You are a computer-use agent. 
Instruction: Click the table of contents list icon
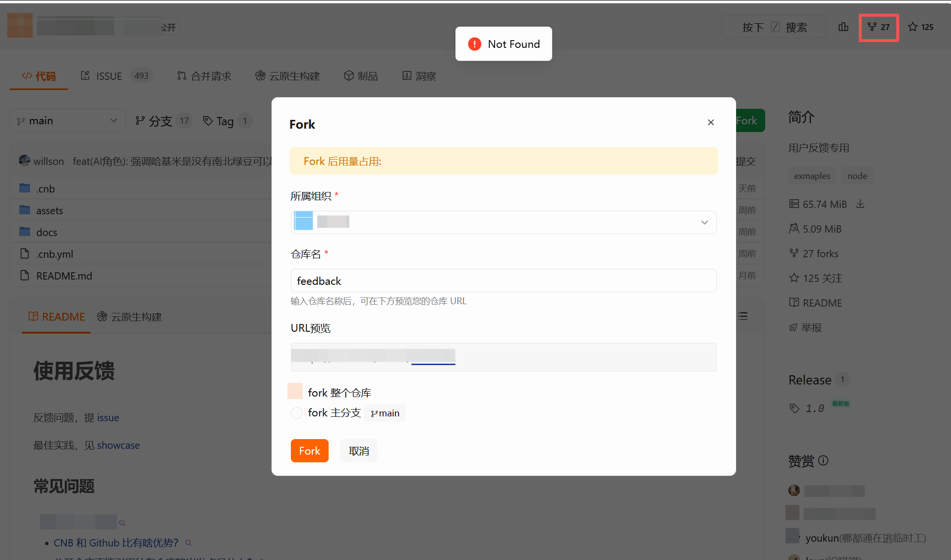pyautogui.click(x=743, y=316)
